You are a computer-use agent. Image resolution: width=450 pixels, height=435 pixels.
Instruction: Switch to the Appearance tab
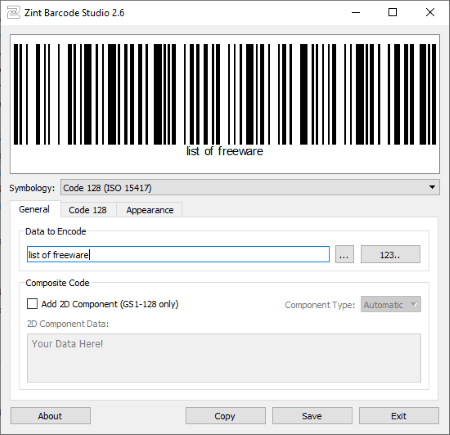150,210
